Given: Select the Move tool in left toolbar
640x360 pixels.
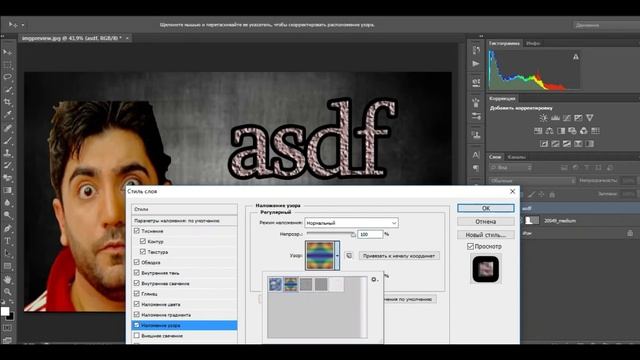Looking at the screenshot, I should click(7, 53).
